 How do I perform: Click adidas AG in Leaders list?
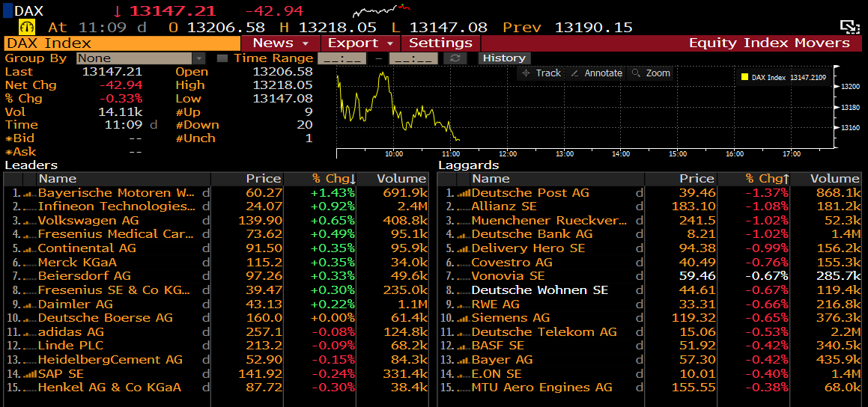(x=71, y=331)
